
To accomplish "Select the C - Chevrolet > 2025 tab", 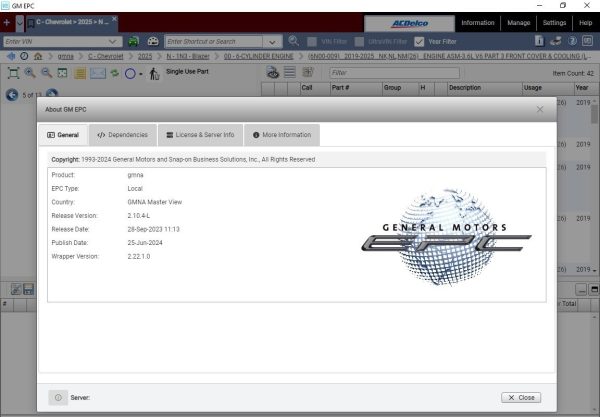I will click(x=72, y=22).
